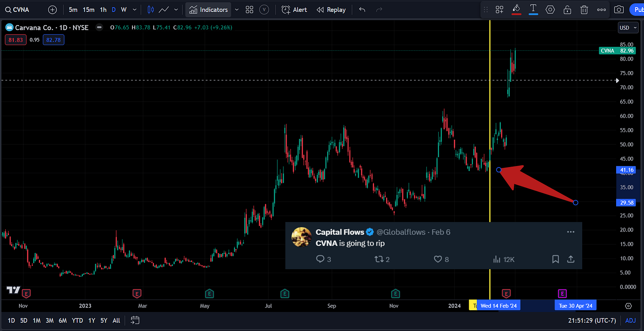Open the Capital Flows profile name link

(x=340, y=232)
